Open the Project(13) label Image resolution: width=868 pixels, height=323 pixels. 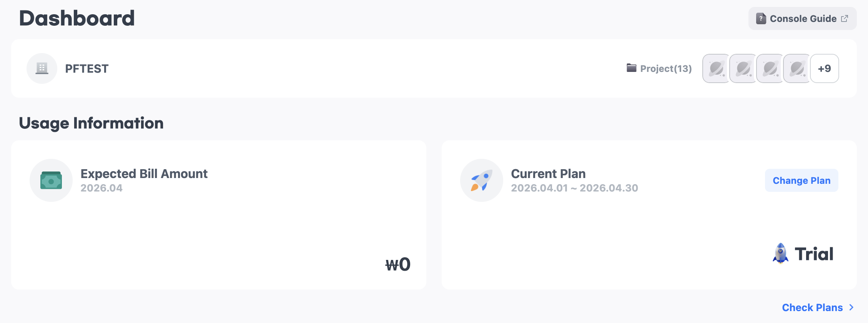[666, 68]
